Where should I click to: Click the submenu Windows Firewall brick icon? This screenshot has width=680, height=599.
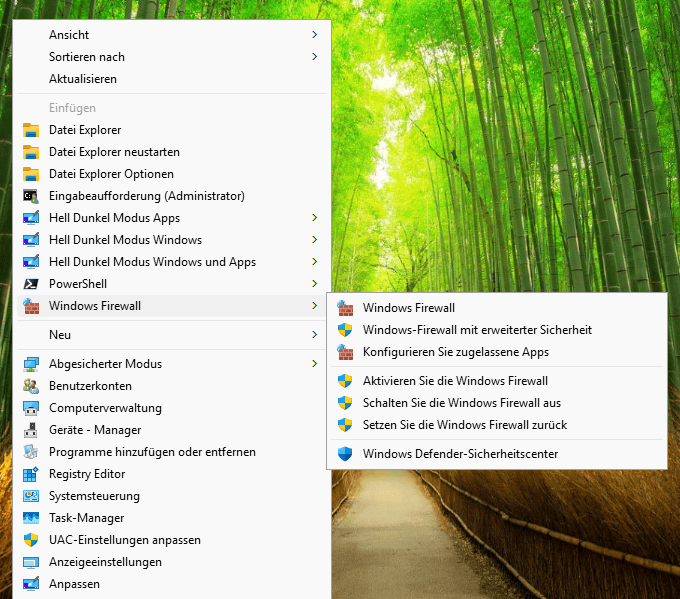345,308
